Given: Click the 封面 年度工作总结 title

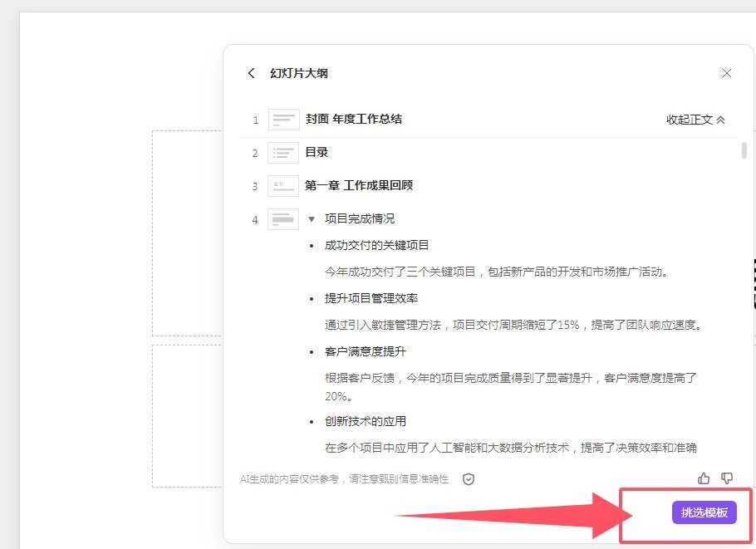Looking at the screenshot, I should (353, 119).
